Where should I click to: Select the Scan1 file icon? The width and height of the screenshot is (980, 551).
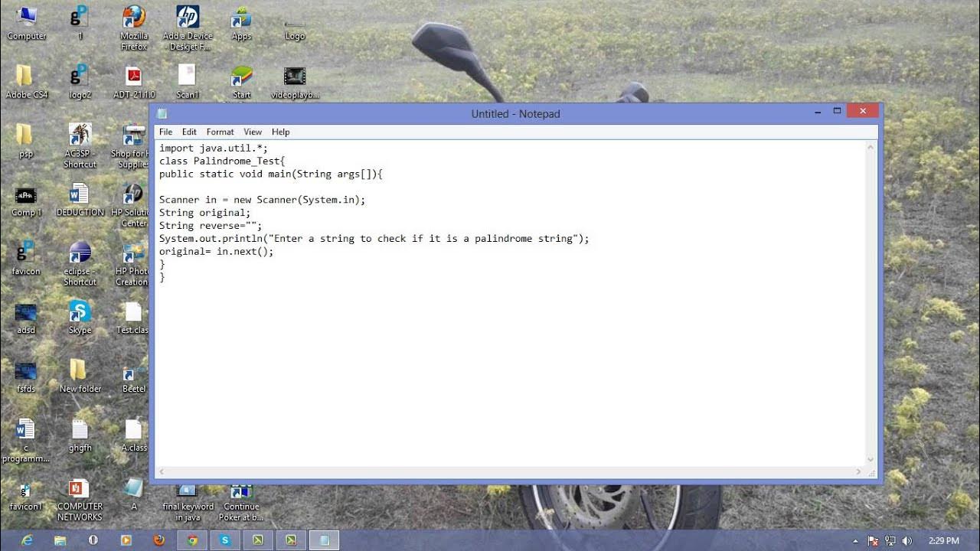coord(188,82)
